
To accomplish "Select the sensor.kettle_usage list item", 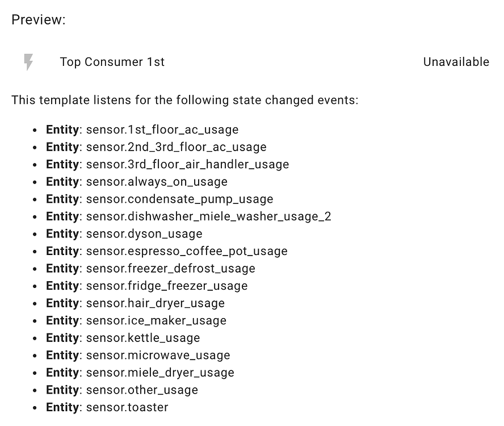I will [123, 337].
